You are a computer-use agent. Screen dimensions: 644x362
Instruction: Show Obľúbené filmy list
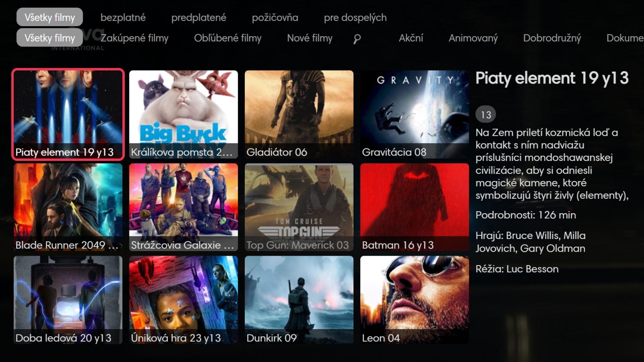pos(228,38)
